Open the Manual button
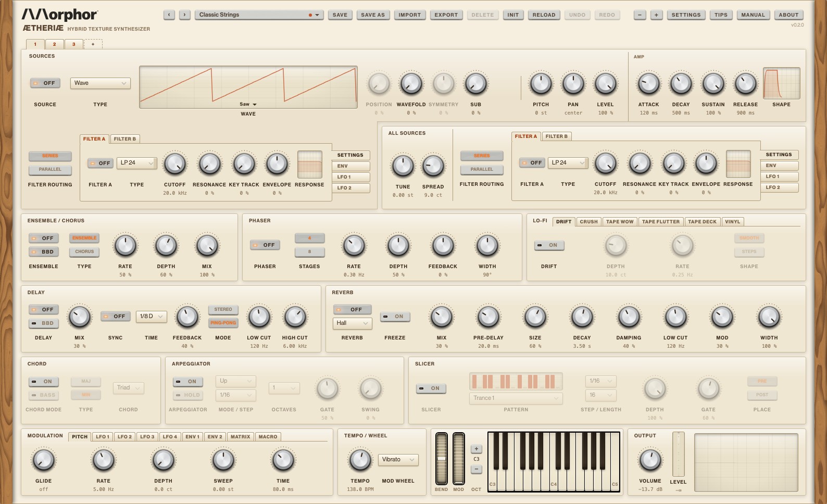Viewport: 827px width, 504px height. pyautogui.click(x=753, y=15)
